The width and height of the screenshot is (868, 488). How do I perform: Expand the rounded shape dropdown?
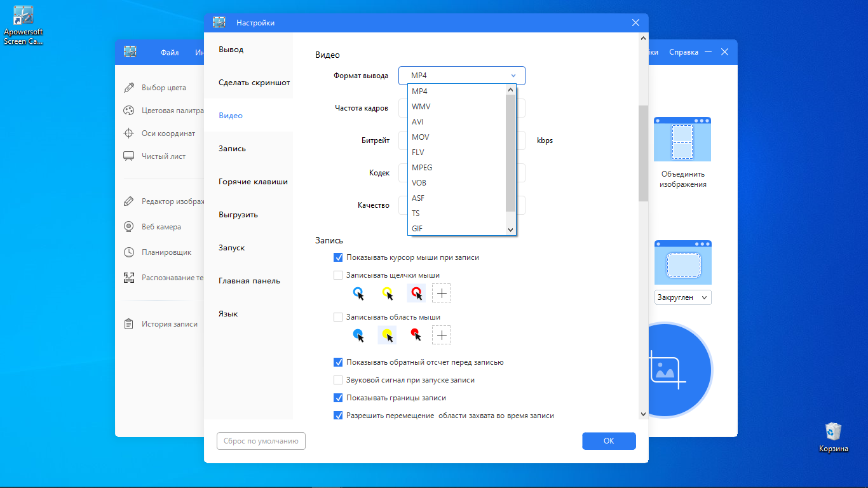[683, 297]
